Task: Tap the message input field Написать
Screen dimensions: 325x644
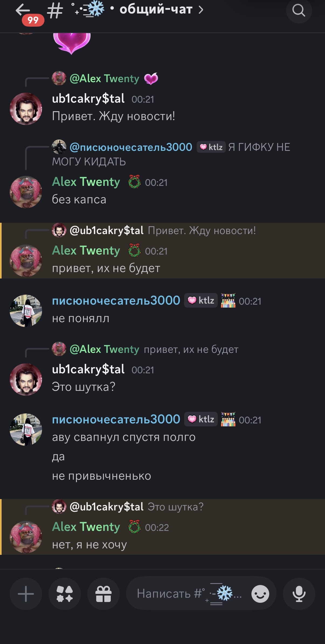Action: click(x=189, y=594)
